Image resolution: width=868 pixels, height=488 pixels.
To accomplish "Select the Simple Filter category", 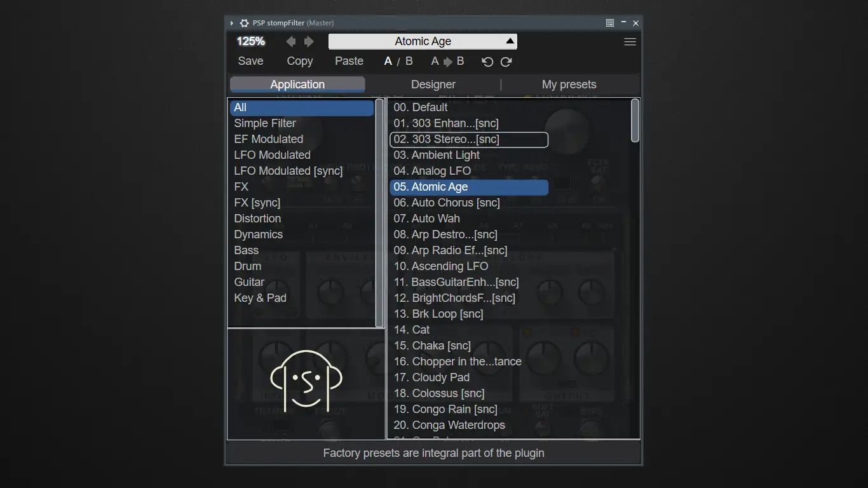I will pos(302,123).
